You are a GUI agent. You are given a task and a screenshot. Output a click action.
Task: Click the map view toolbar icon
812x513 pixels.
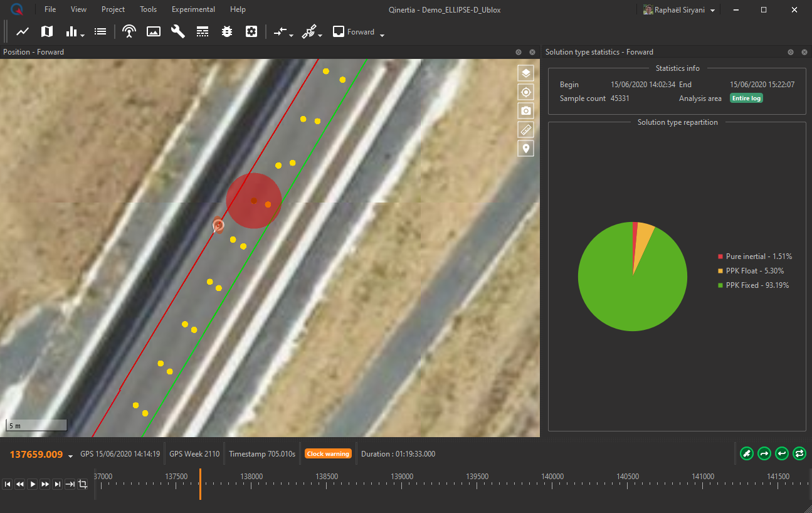click(47, 31)
